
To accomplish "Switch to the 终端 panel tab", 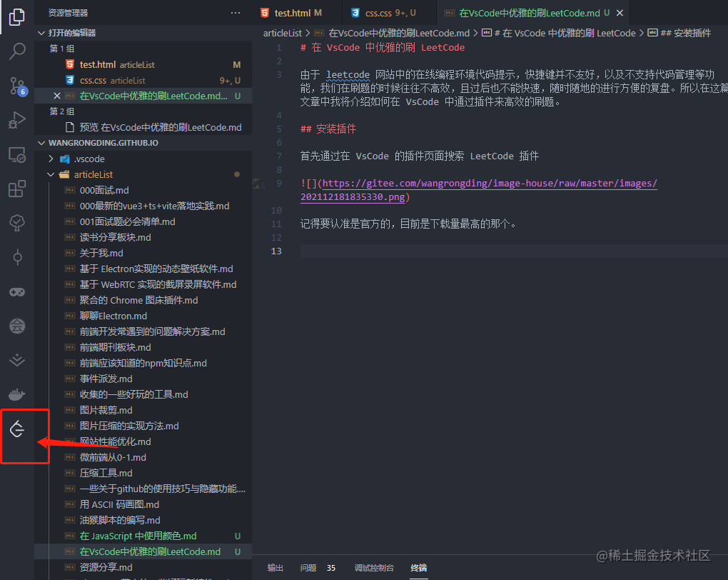I will click(x=418, y=567).
